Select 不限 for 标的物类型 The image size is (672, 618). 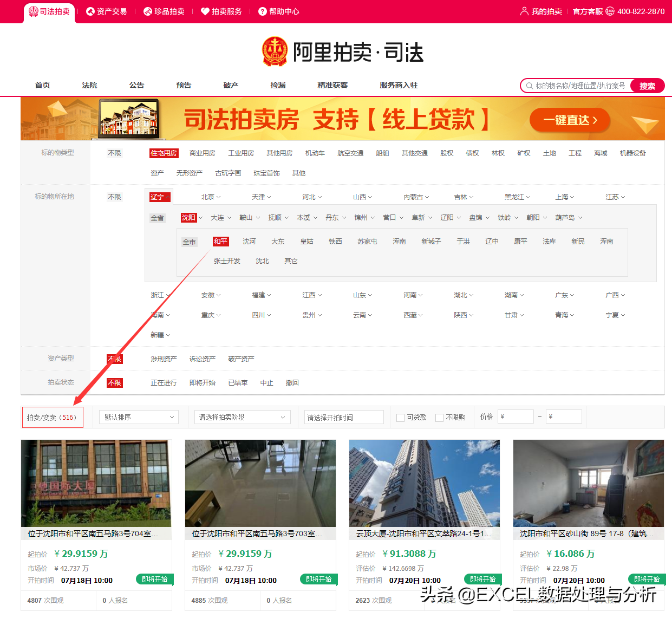pos(114,153)
